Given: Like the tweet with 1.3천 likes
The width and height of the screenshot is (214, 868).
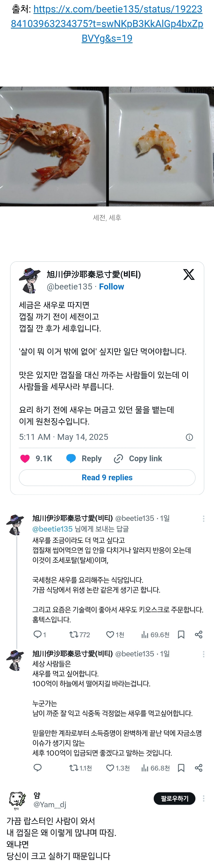Looking at the screenshot, I should [110, 768].
